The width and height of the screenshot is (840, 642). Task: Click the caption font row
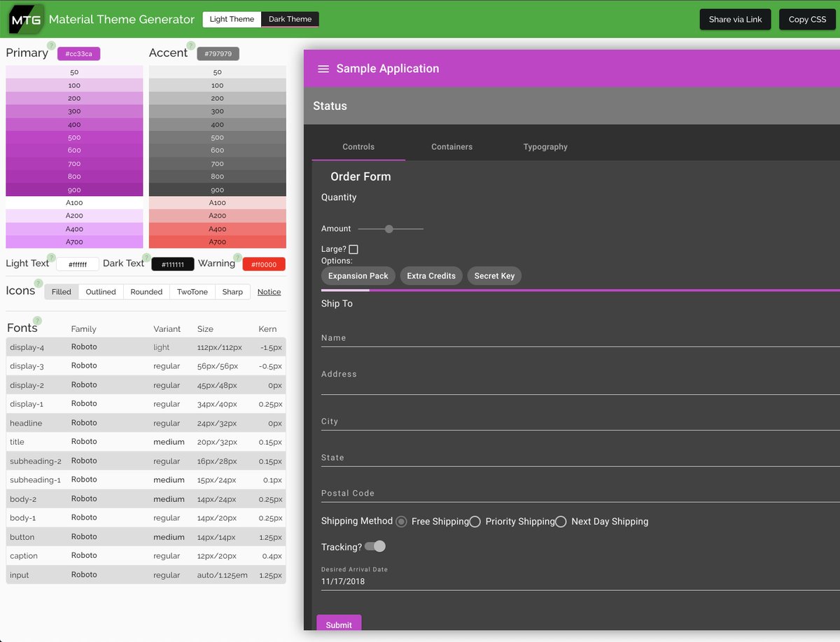[x=146, y=556]
